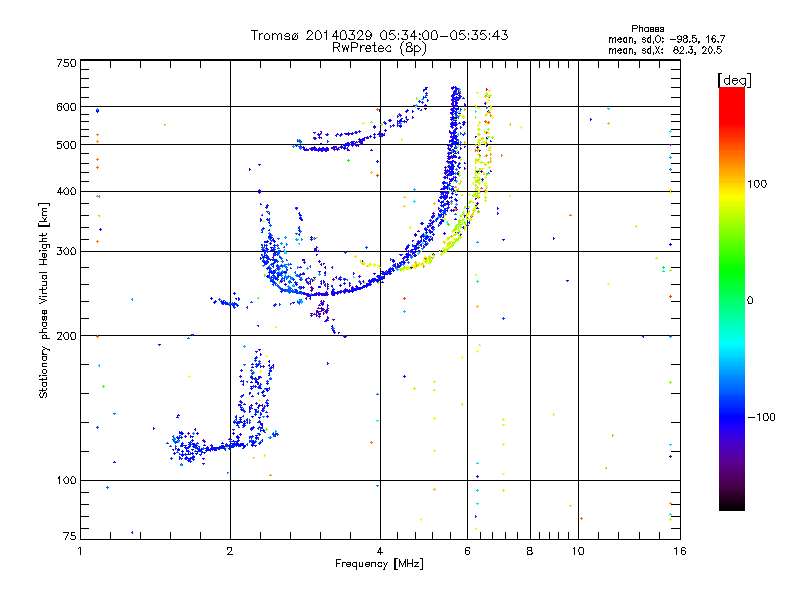Select the 'mean, sd,O: -98.5, 16.7' line
The image size is (800, 600).
point(666,39)
